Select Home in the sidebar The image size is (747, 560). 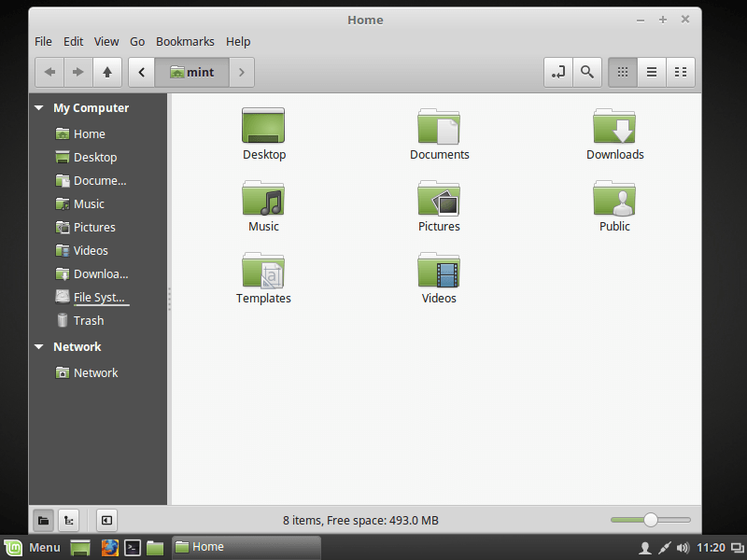(x=80, y=133)
